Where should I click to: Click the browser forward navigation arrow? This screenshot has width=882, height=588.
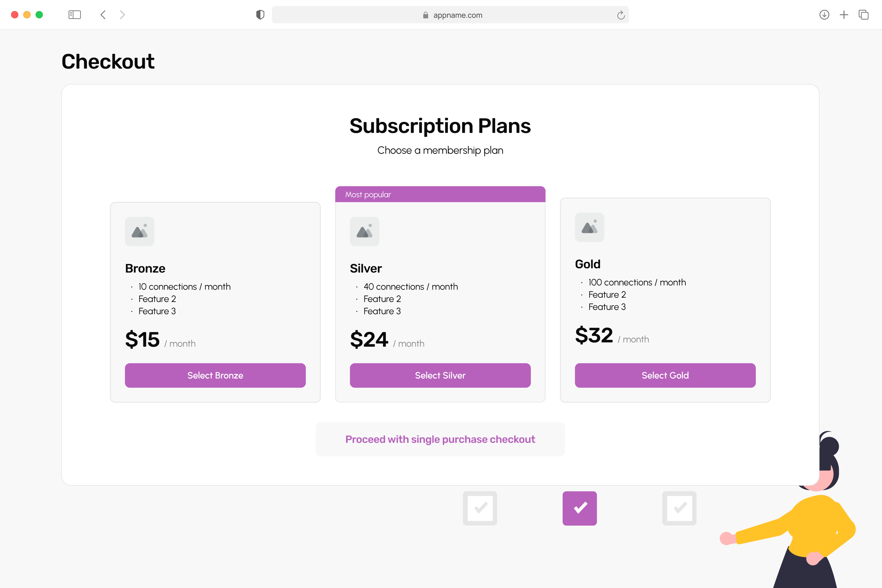(122, 14)
